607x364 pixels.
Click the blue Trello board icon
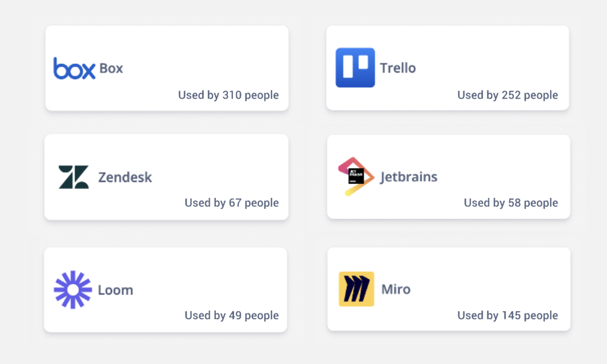point(355,68)
